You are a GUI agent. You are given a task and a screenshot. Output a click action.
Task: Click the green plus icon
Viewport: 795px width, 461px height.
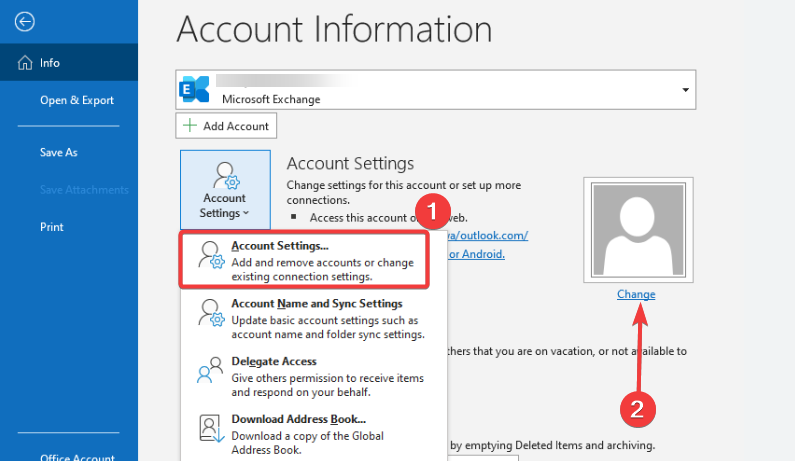190,125
